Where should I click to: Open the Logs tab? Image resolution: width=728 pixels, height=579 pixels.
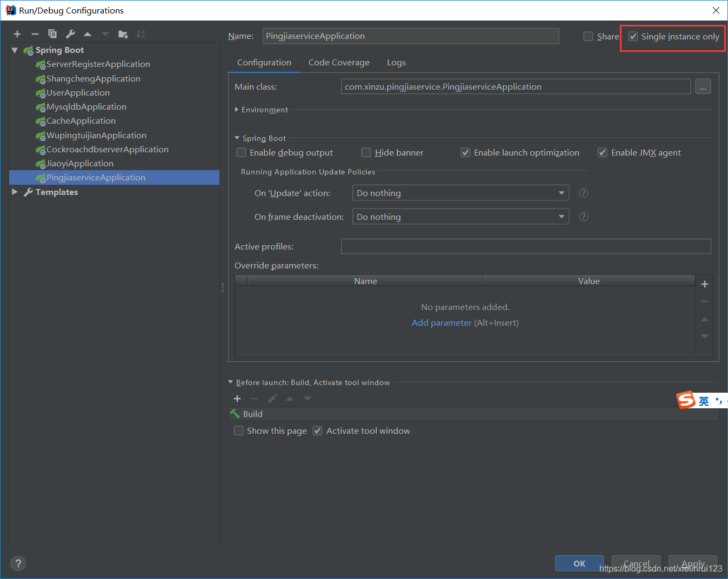(396, 63)
